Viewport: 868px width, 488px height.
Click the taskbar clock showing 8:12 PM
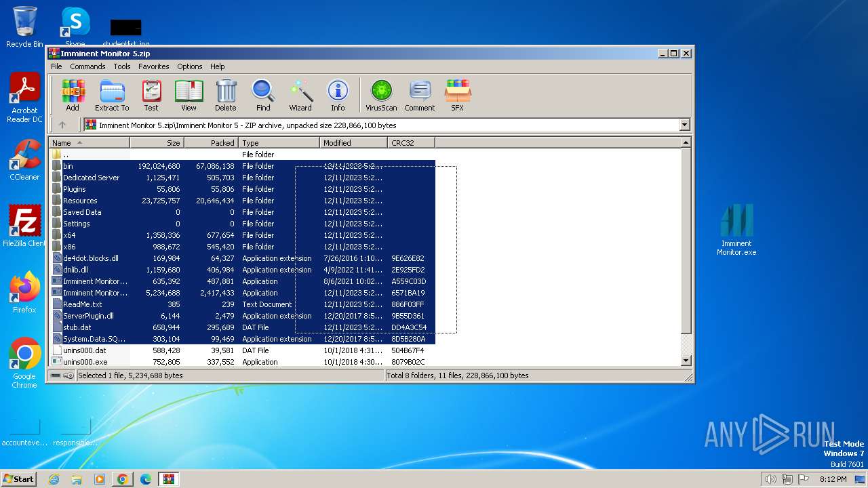pyautogui.click(x=833, y=479)
